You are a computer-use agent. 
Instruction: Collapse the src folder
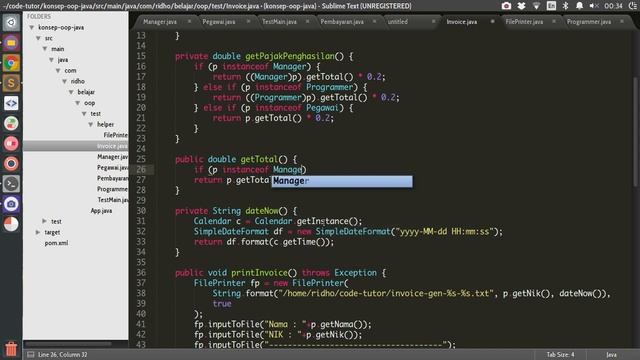[x=38, y=38]
